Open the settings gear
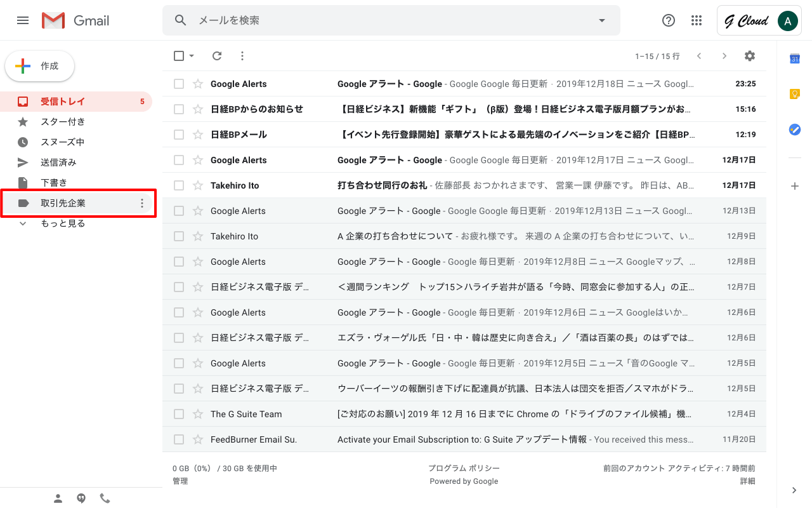This screenshot has height=508, width=812. [x=750, y=56]
